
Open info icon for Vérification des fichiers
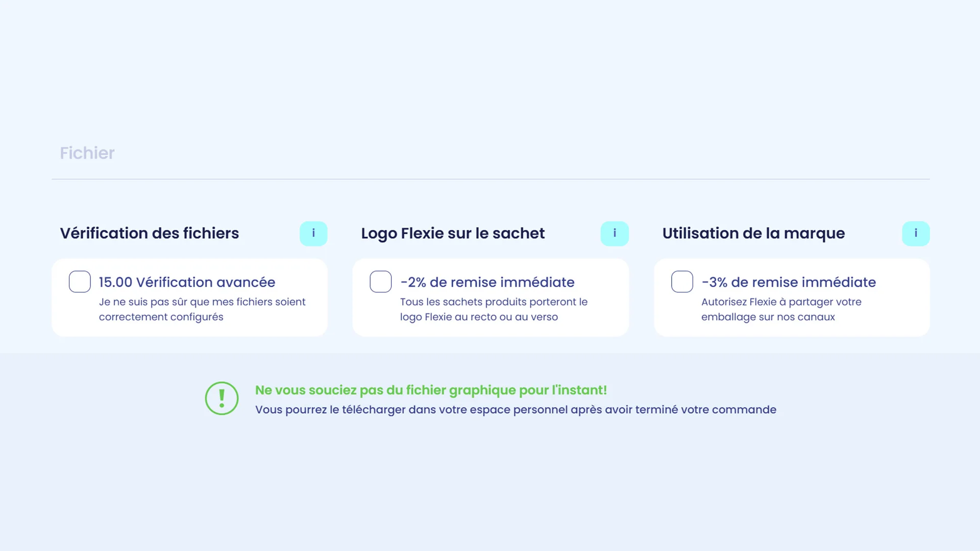[313, 234]
